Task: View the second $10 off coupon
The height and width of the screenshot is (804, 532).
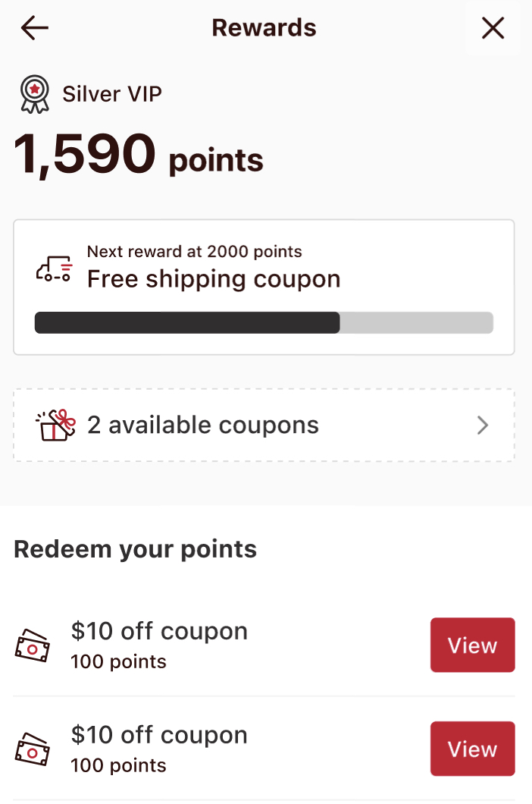Action: pos(472,749)
